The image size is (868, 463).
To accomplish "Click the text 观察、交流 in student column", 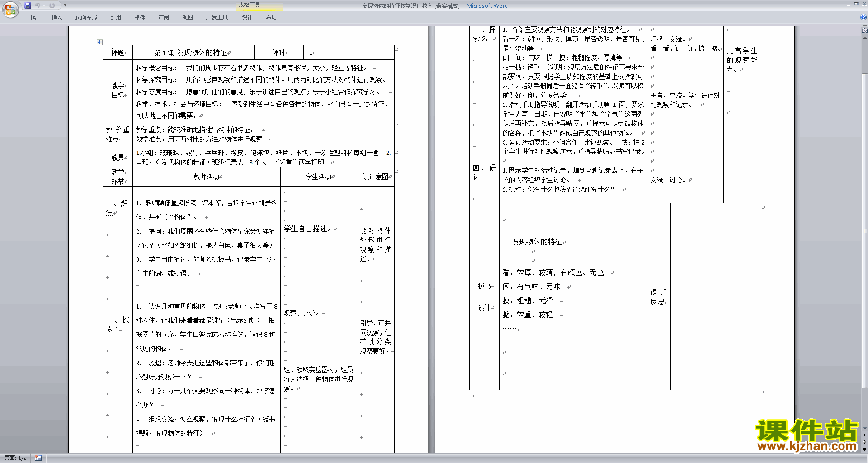I will point(302,313).
